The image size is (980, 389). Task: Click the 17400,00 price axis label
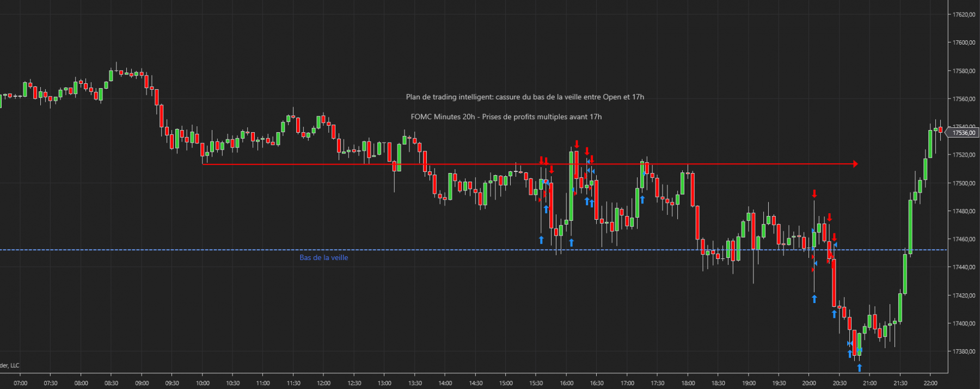click(964, 324)
